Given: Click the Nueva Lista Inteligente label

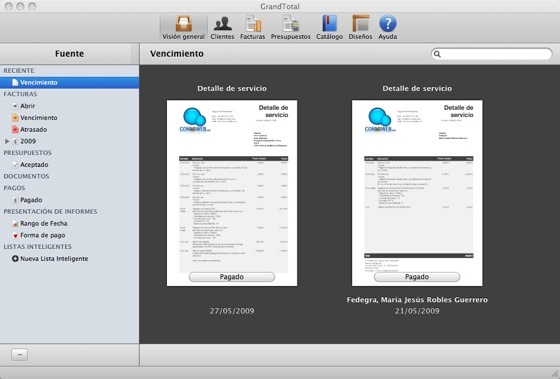Looking at the screenshot, I should (54, 259).
